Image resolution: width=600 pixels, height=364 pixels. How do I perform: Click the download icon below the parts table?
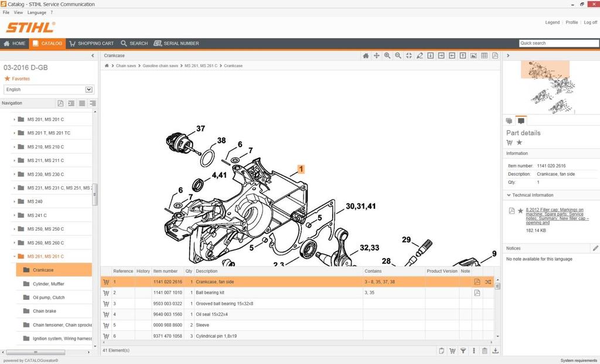point(495,351)
